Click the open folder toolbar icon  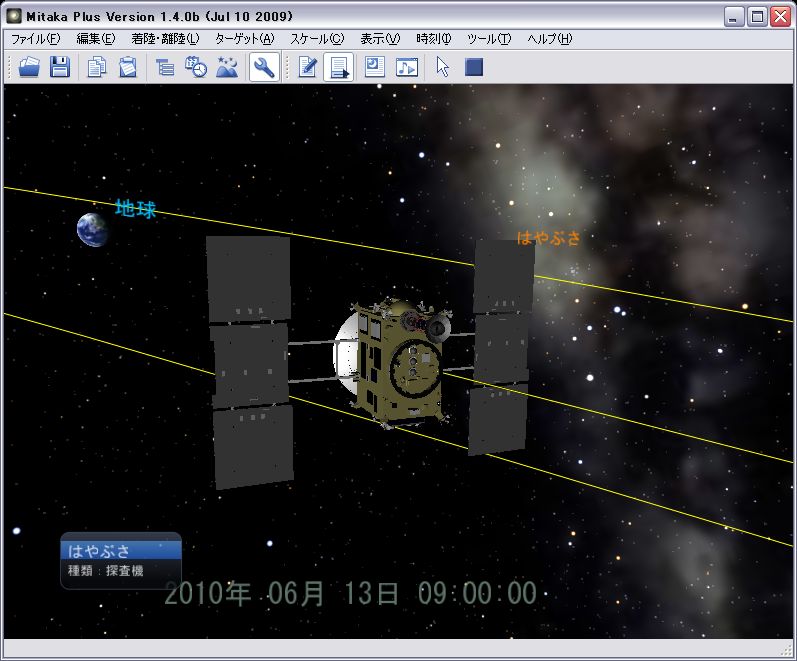click(29, 67)
